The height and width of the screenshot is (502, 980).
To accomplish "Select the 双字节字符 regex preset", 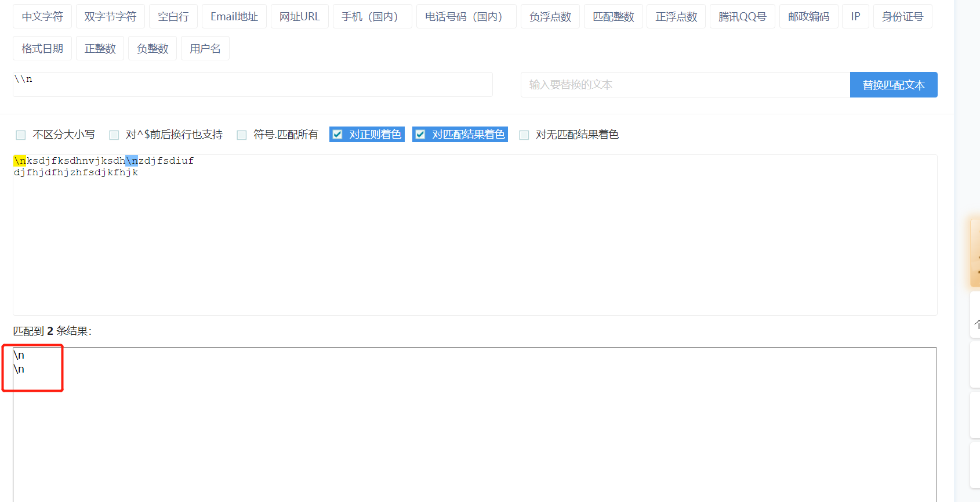I will point(110,16).
